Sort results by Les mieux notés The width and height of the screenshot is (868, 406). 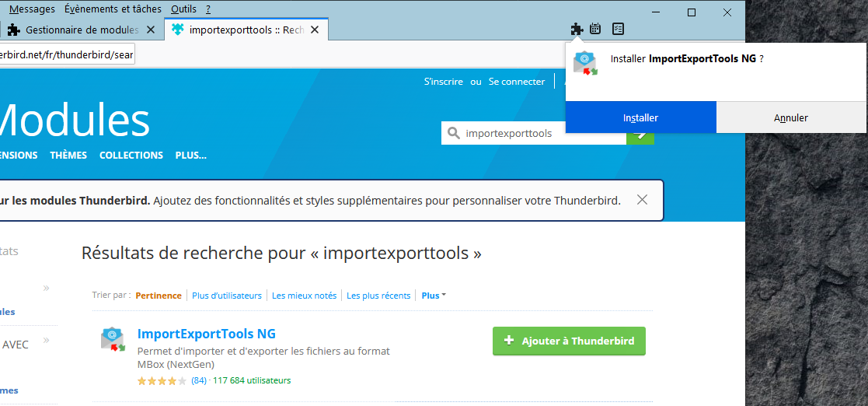click(304, 296)
